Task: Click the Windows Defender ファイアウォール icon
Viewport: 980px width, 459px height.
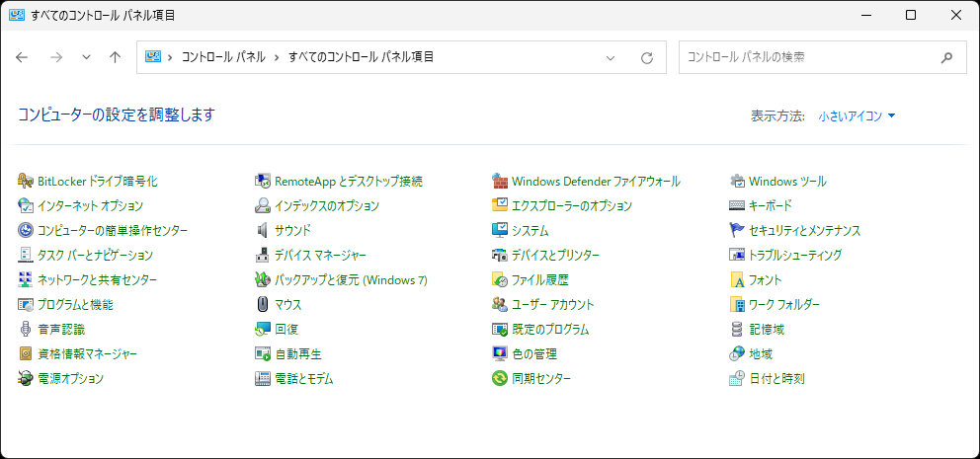Action: (500, 182)
